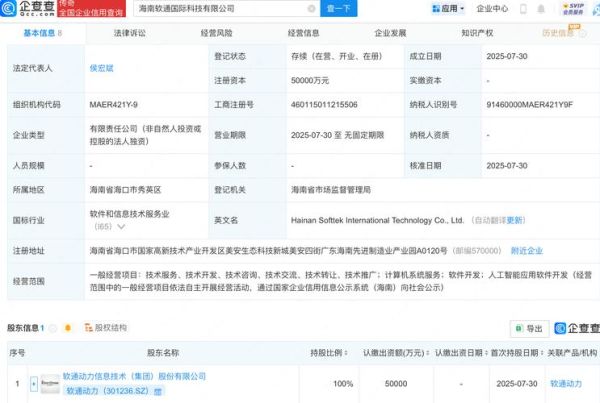Click the round icon after 股东信息 1

(53, 328)
